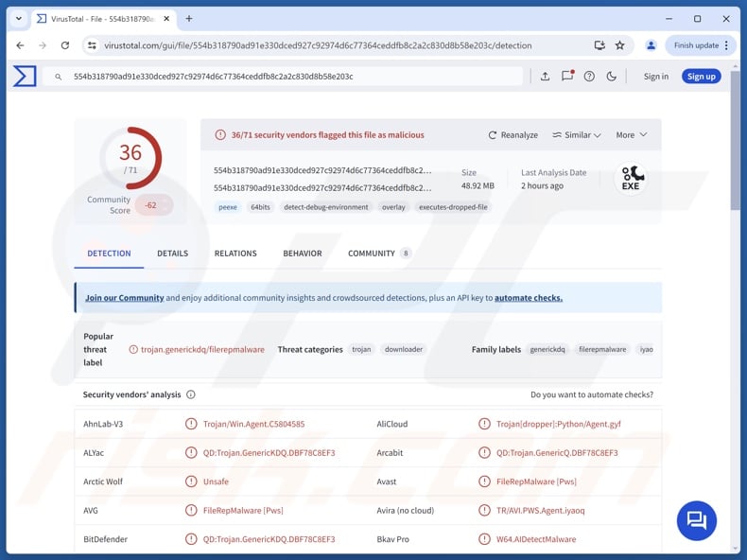The width and height of the screenshot is (747, 560).
Task: Click the hash search input field
Action: pyautogui.click(x=293, y=77)
